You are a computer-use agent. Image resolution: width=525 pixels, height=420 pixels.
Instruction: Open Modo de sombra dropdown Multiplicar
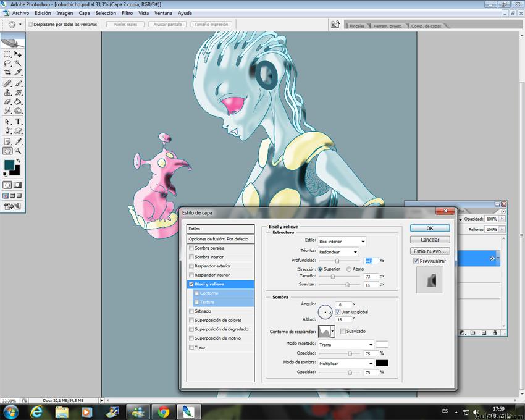click(346, 363)
